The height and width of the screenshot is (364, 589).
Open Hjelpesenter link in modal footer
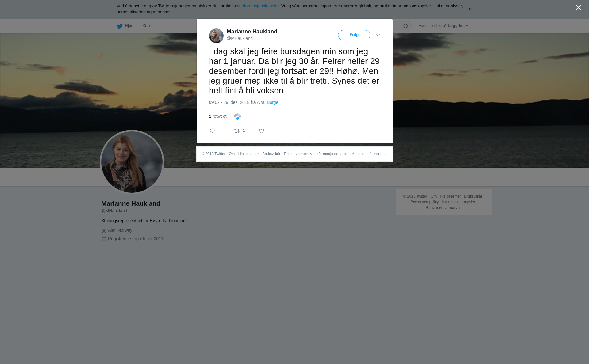248,154
